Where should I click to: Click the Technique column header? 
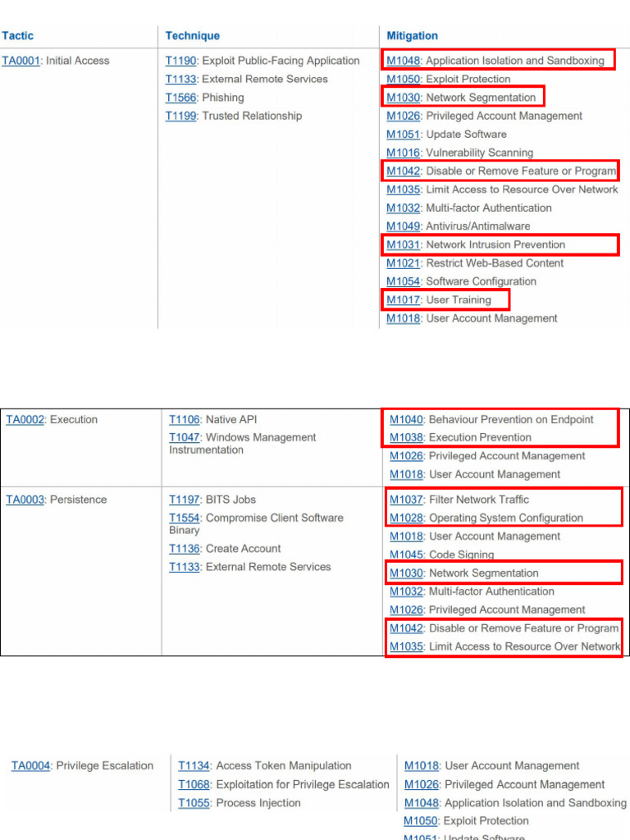coord(192,35)
